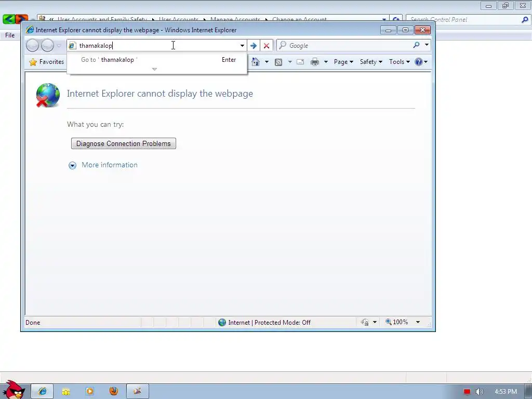This screenshot has height=399, width=532.
Task: Click Diagnose Connection Problems button
Action: [124, 143]
